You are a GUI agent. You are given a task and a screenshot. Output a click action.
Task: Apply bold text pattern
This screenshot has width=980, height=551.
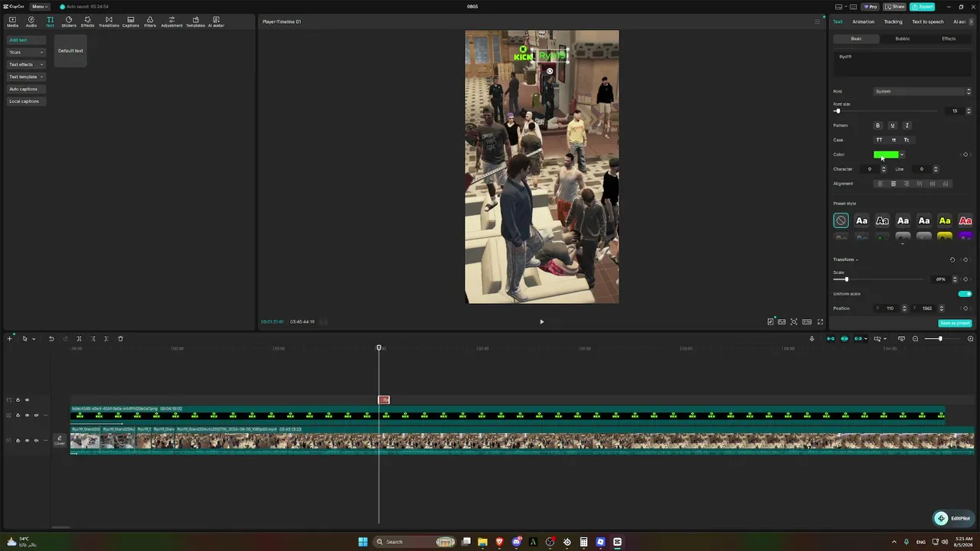[x=878, y=126]
